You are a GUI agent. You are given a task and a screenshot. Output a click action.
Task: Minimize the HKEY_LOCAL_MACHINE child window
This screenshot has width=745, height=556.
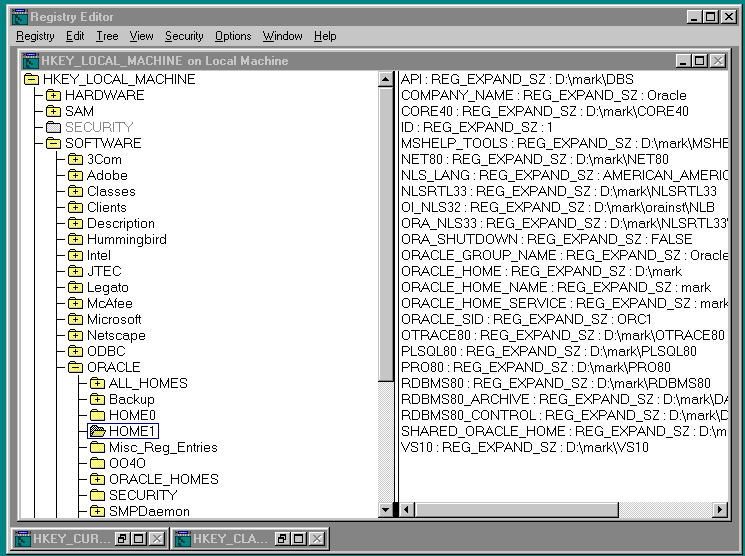[x=683, y=61]
